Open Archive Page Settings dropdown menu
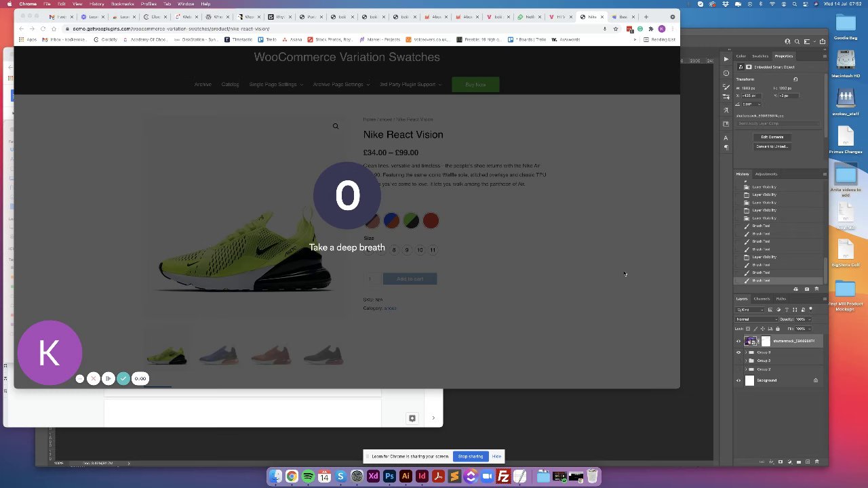The width and height of the screenshot is (868, 488). [341, 85]
